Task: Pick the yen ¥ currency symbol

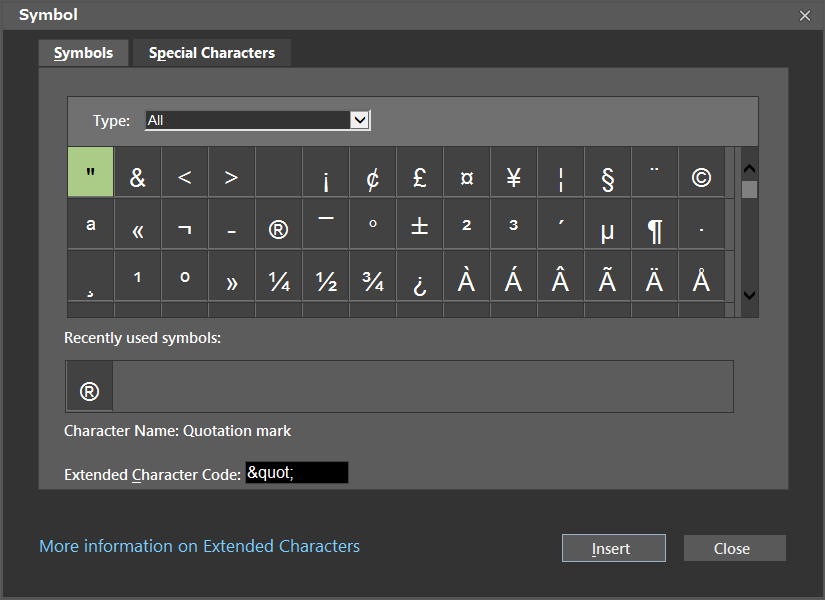Action: coord(514,177)
